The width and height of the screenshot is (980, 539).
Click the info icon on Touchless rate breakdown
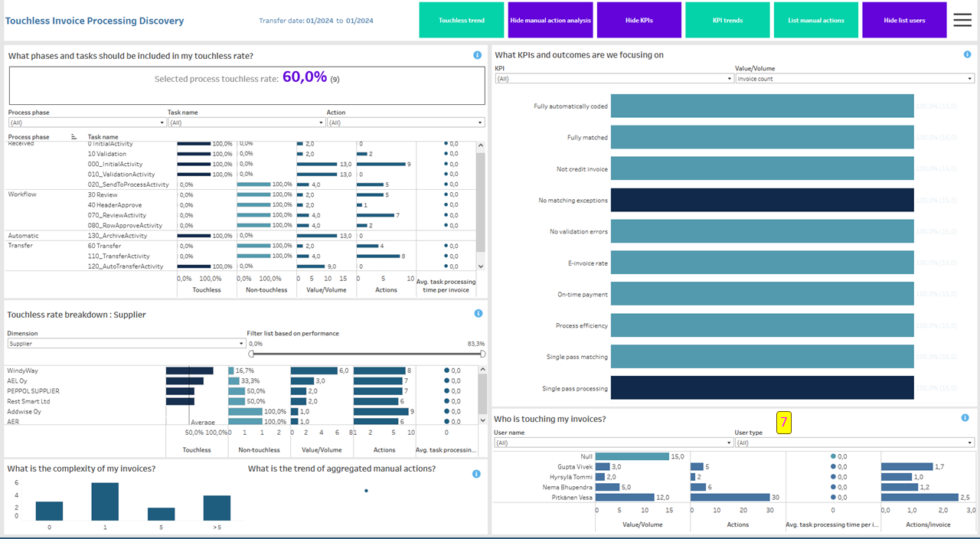pyautogui.click(x=479, y=312)
